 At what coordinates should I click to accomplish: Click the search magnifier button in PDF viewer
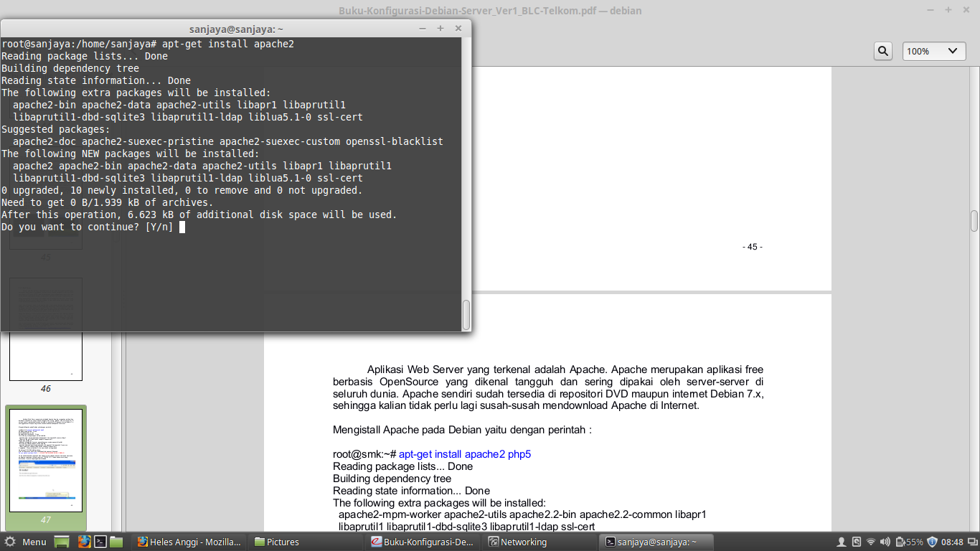[883, 51]
